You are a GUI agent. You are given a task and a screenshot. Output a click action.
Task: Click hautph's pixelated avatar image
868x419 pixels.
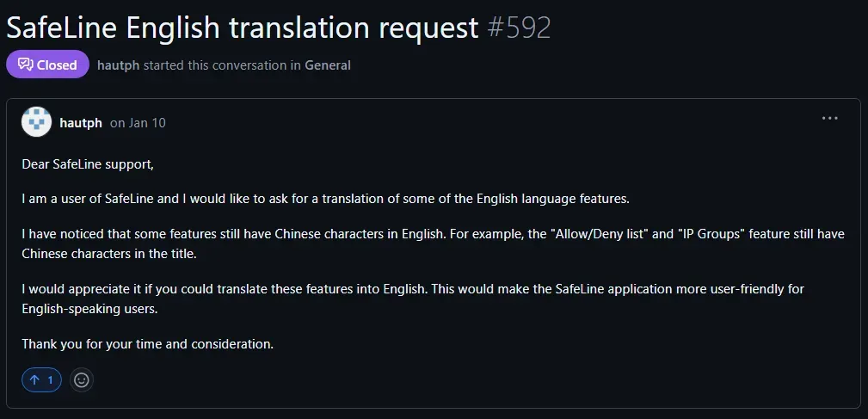click(36, 122)
